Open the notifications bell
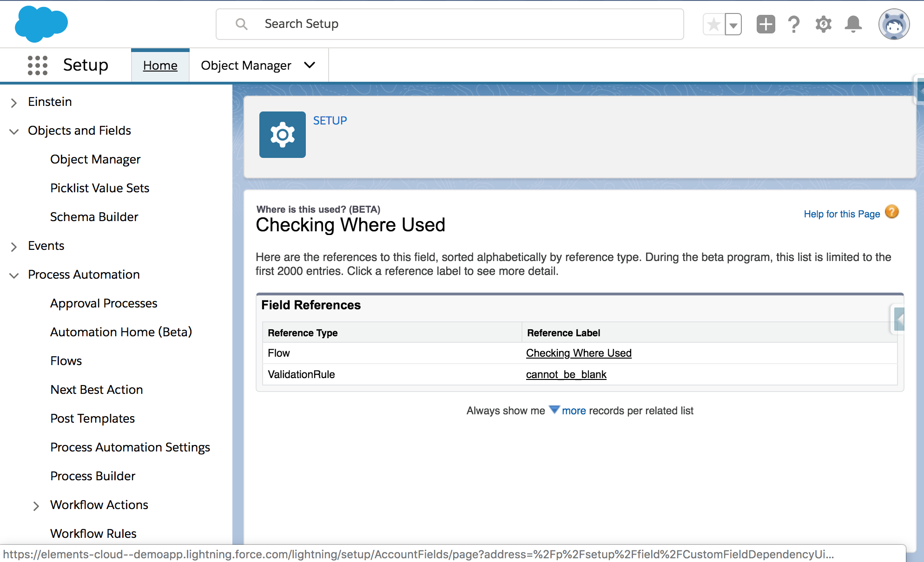924x562 pixels. pyautogui.click(x=853, y=24)
